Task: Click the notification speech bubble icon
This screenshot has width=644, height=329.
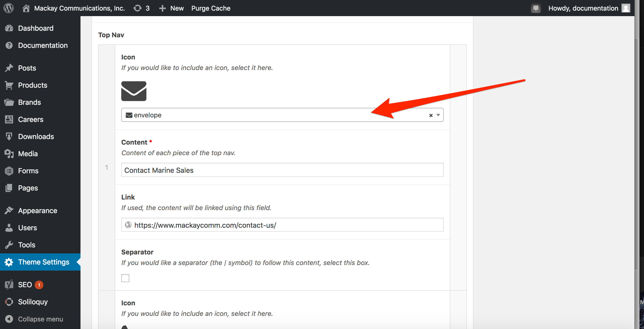Action: pyautogui.click(x=536, y=8)
